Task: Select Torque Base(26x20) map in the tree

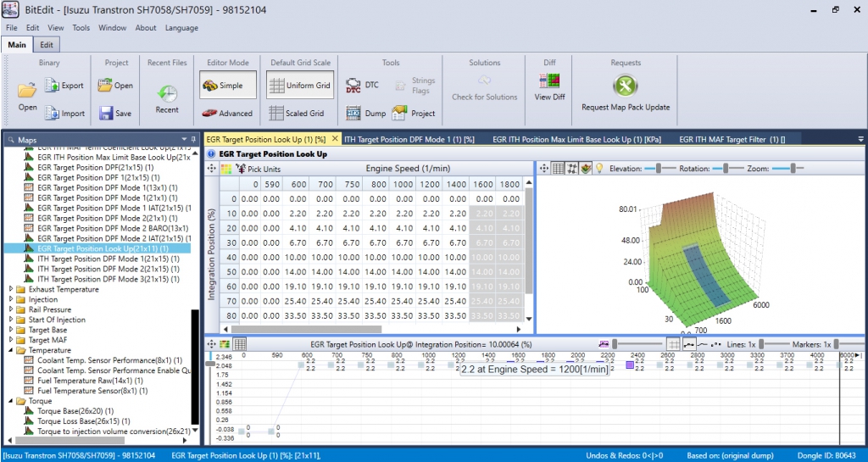Action: pos(75,410)
